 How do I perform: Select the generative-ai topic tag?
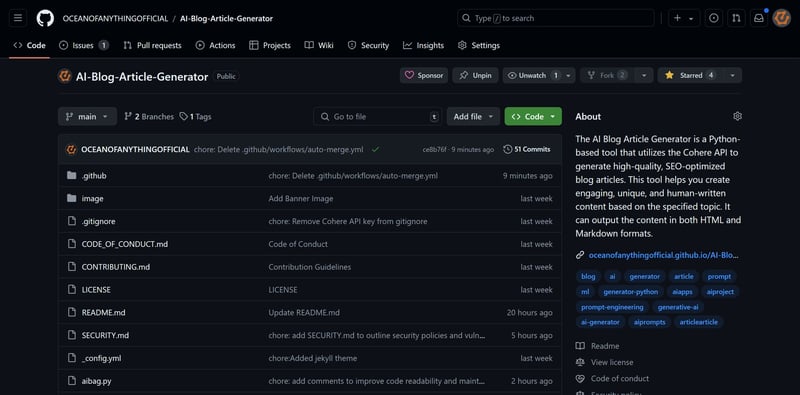(678, 307)
